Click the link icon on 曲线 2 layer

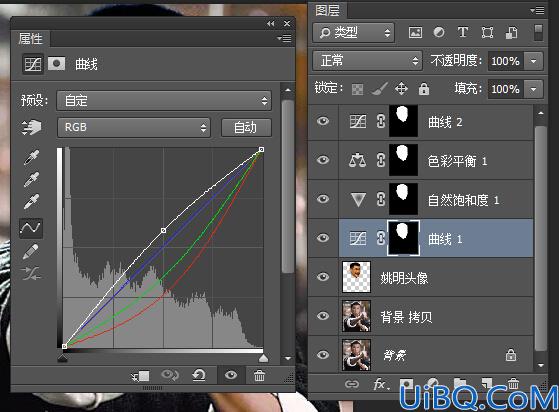coord(381,121)
